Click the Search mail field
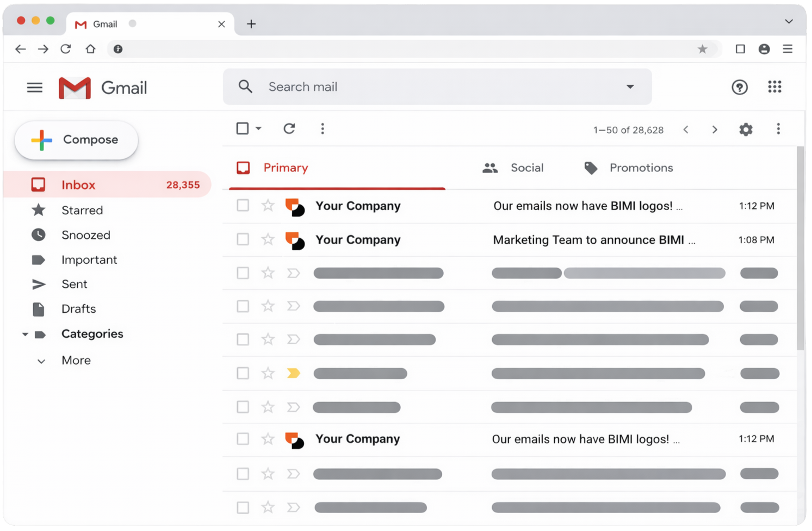Viewport: 812px width, 531px height. pos(437,87)
